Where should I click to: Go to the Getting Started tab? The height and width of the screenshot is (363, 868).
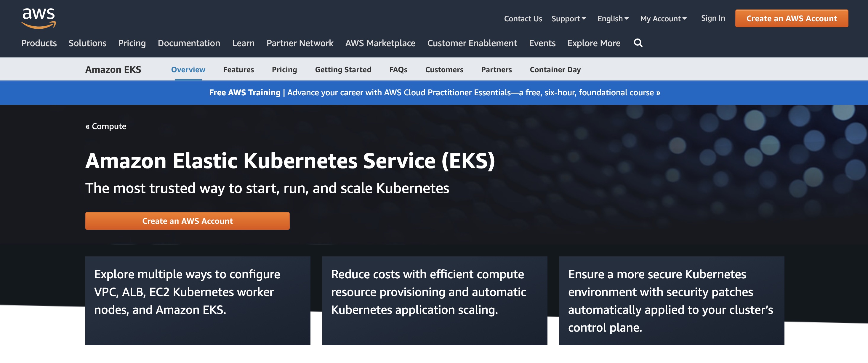[x=343, y=69]
